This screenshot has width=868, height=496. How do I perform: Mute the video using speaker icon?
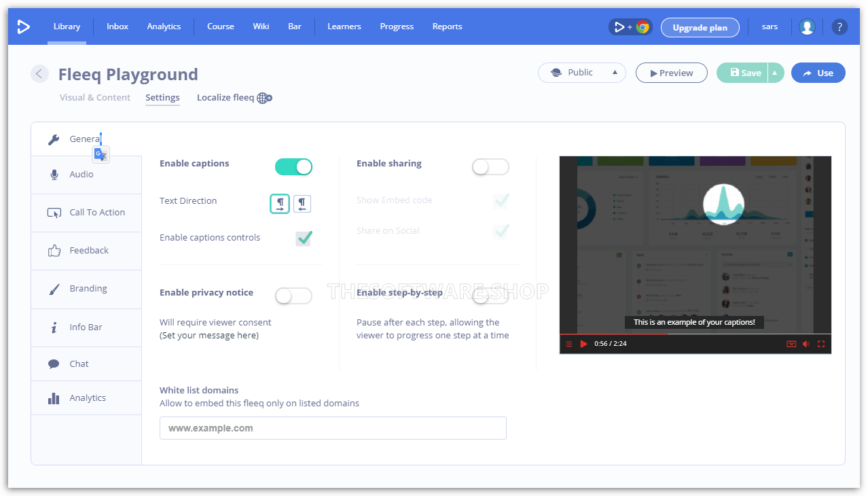(806, 344)
